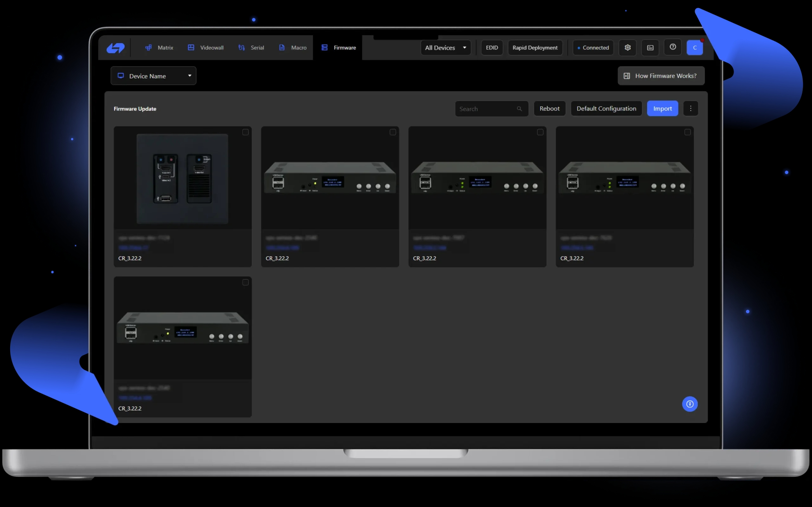This screenshot has height=507, width=812.
Task: Open the All Devices dropdown
Action: tap(445, 47)
